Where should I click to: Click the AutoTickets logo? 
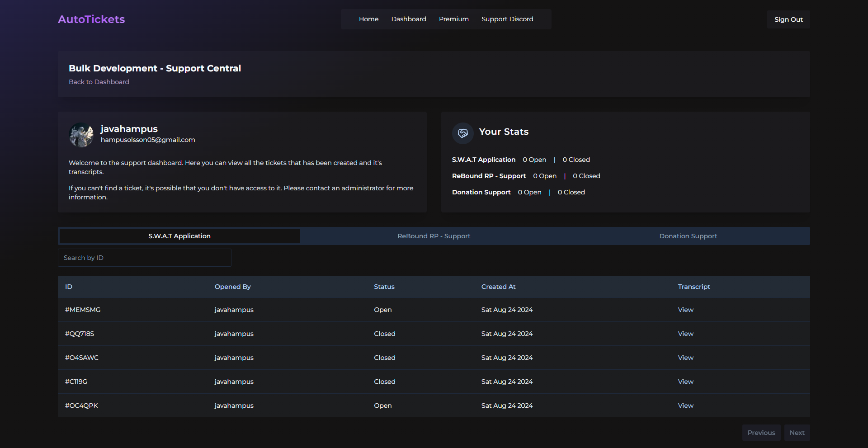point(91,19)
